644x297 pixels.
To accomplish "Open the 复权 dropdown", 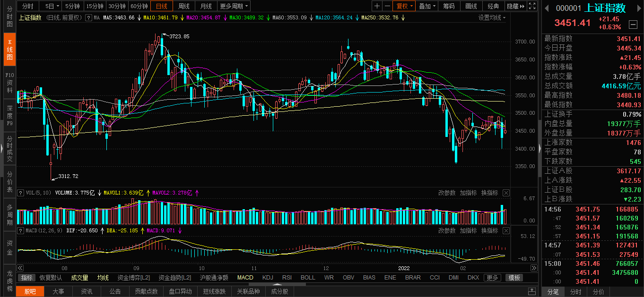I will pyautogui.click(x=405, y=6).
